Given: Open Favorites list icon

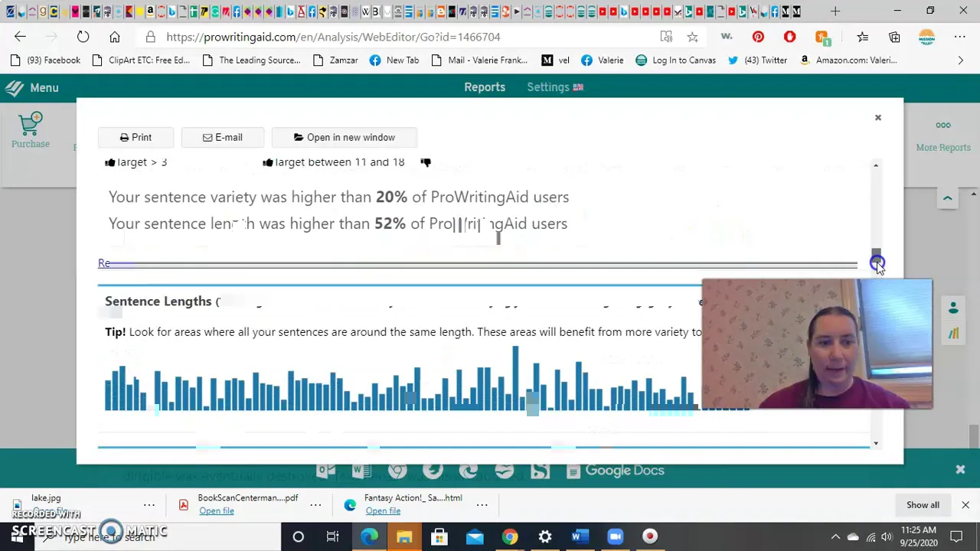Looking at the screenshot, I should click(x=863, y=37).
